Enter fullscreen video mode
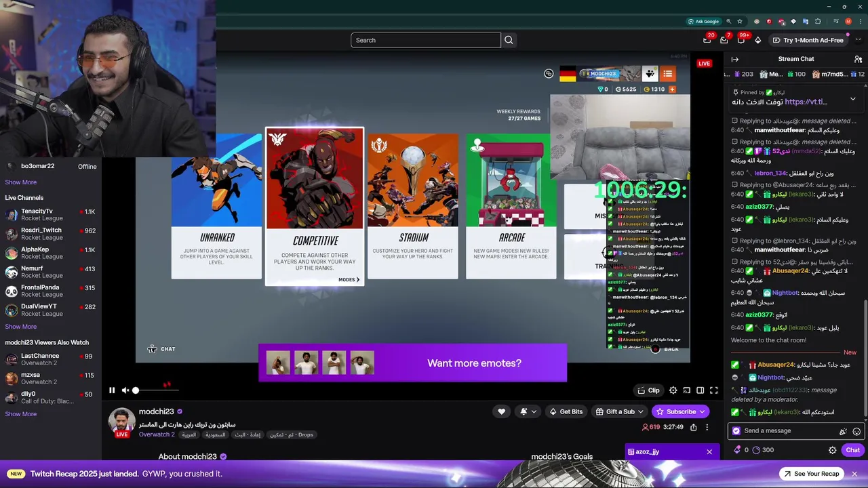Viewport: 868px width, 488px height. [714, 390]
